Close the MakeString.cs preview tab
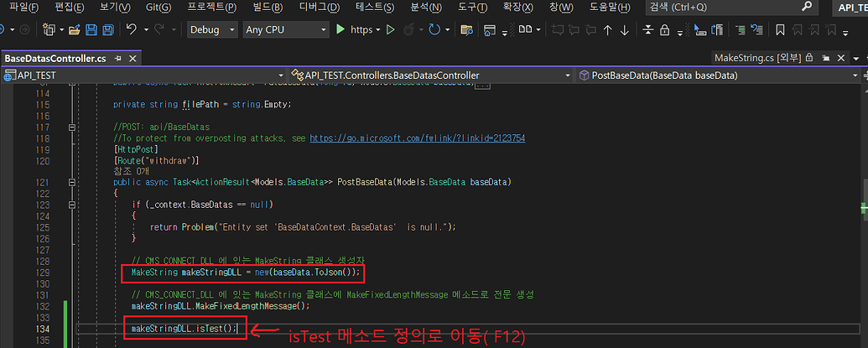Viewport: 868px width, 348px height. 841,58
